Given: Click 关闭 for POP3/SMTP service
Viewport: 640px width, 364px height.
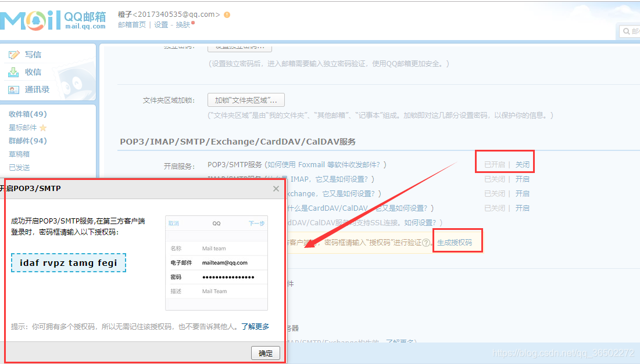Looking at the screenshot, I should coord(523,165).
